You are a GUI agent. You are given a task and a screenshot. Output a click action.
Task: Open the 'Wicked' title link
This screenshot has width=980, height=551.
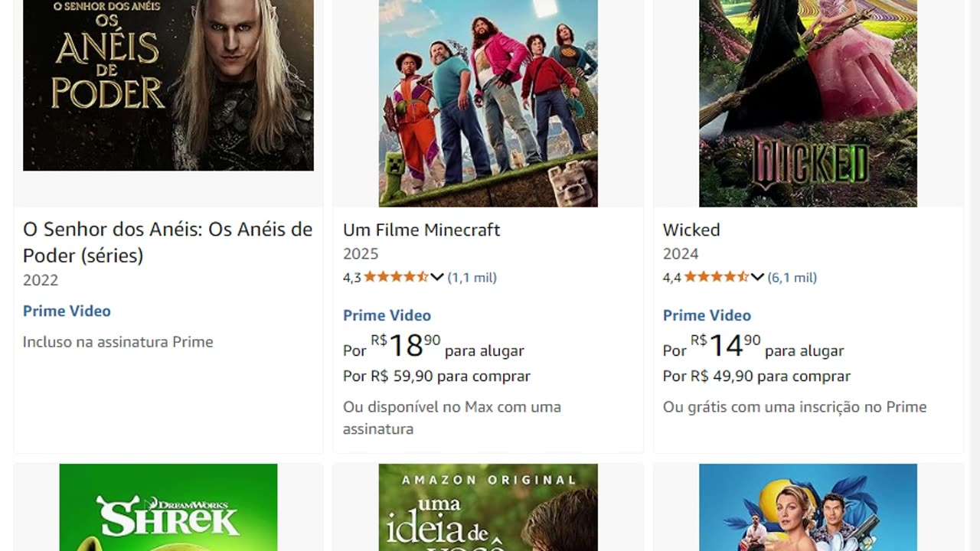(691, 230)
